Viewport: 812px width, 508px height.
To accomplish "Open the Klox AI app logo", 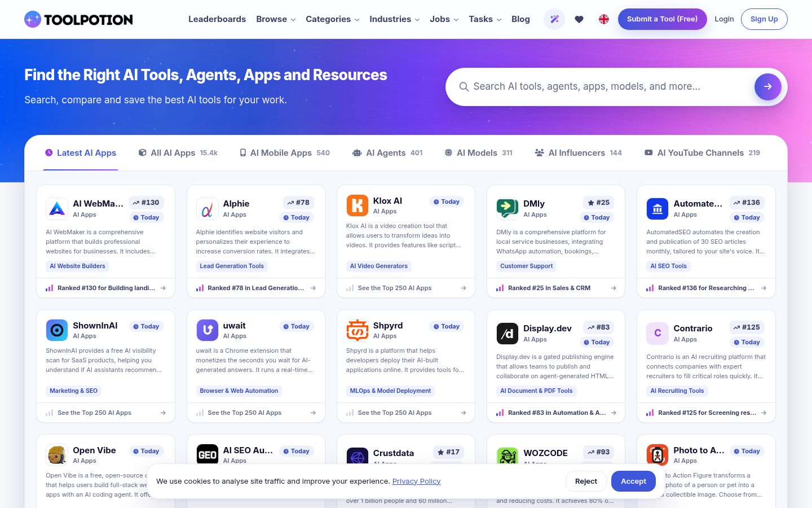I will coord(357,205).
